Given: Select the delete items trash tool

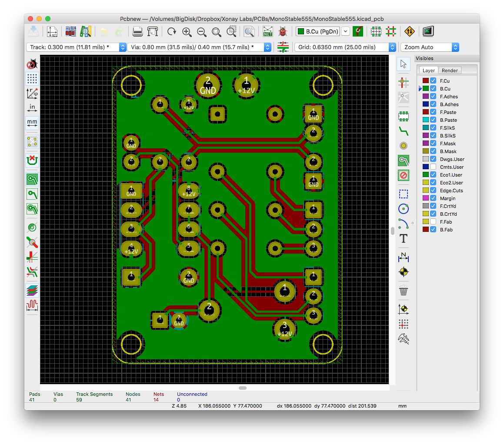Looking at the screenshot, I should (404, 291).
